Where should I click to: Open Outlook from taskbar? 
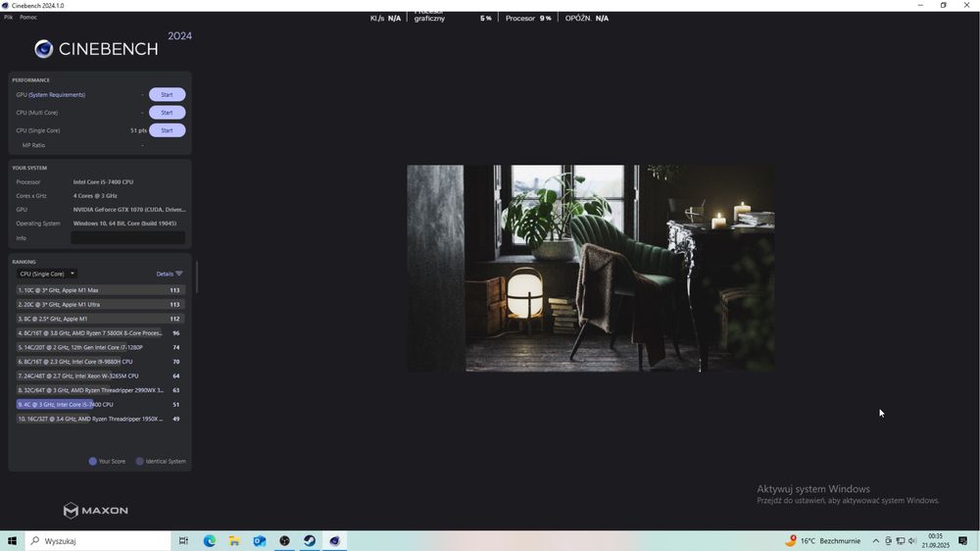pyautogui.click(x=260, y=541)
